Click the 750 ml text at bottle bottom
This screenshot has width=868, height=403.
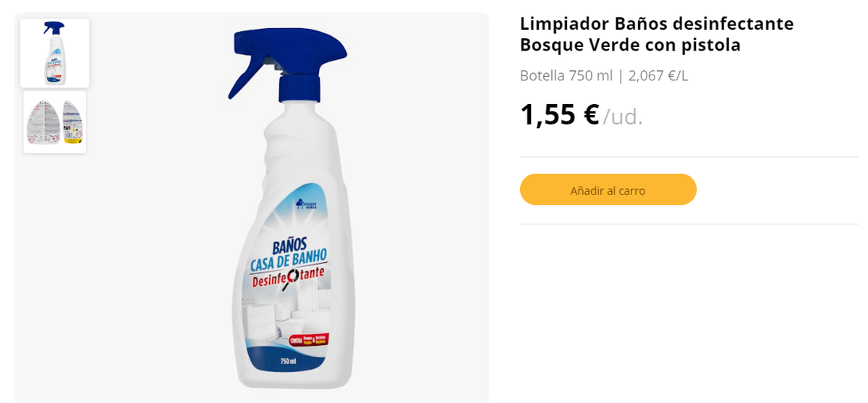pyautogui.click(x=289, y=361)
